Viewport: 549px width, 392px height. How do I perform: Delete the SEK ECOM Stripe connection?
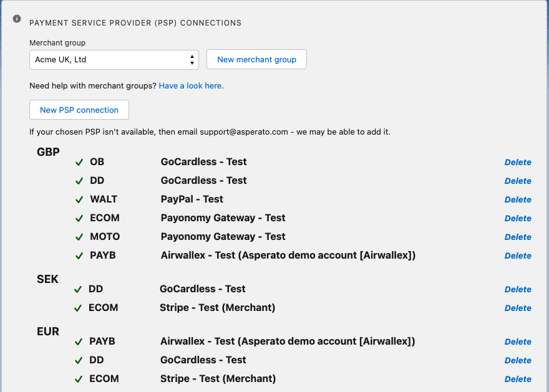pyautogui.click(x=518, y=308)
